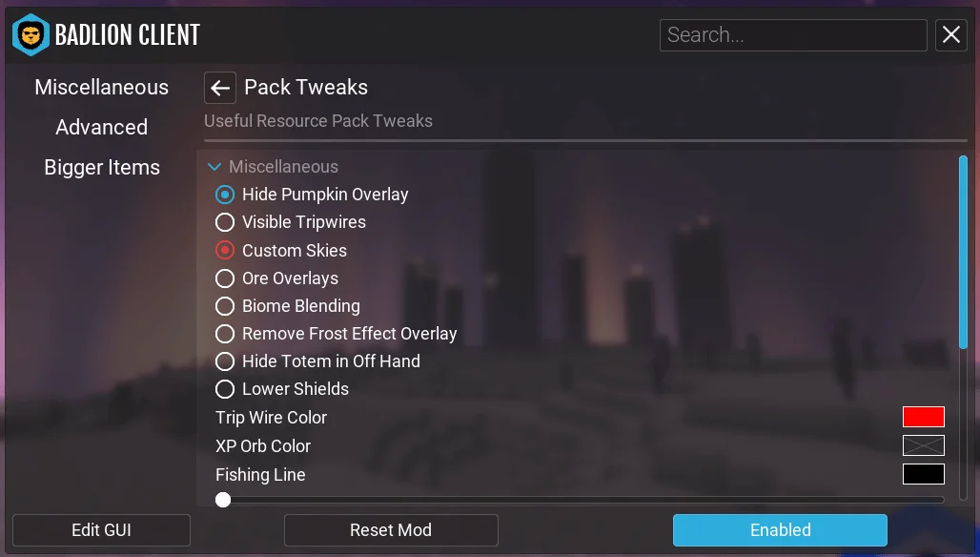Go back using the arrow icon

pos(220,88)
